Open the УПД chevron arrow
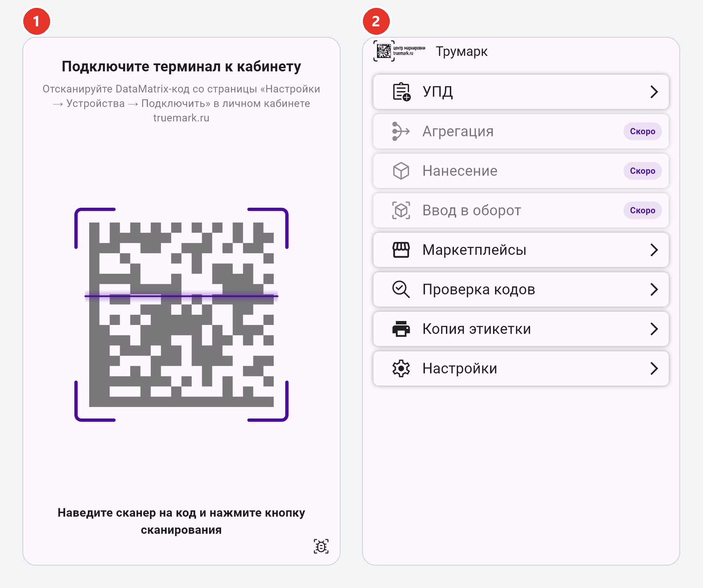 point(654,92)
